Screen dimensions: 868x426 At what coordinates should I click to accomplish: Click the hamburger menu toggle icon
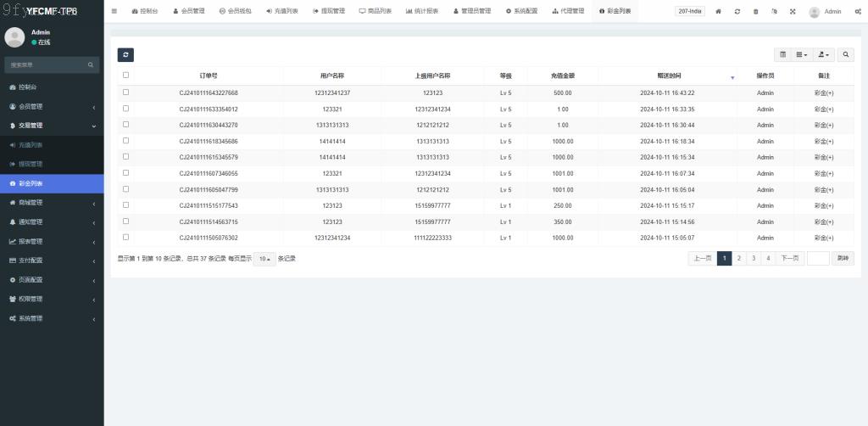[114, 11]
